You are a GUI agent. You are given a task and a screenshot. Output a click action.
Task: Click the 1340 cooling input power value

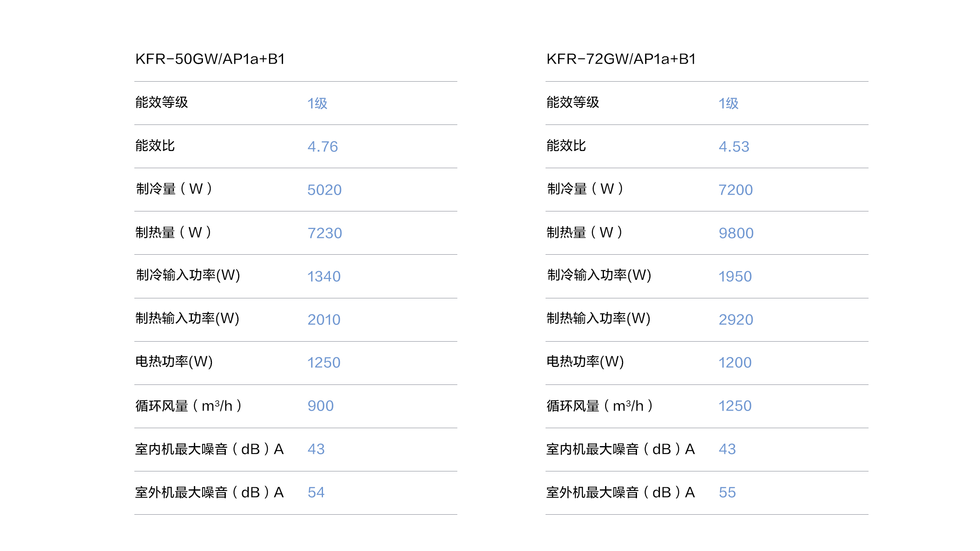(324, 276)
